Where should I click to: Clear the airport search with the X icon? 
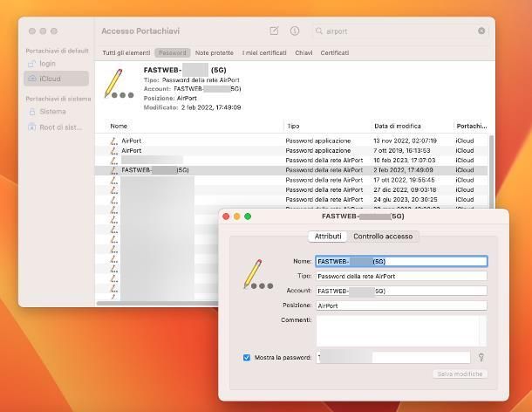click(x=481, y=31)
